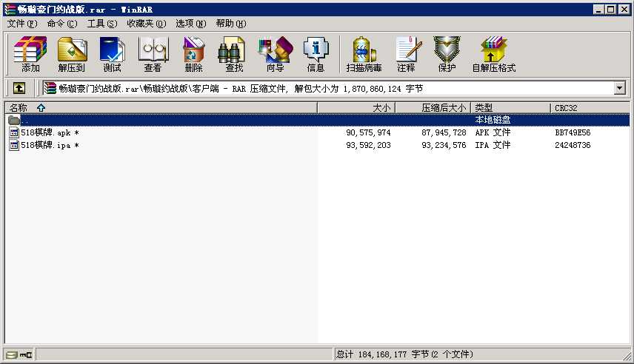The image size is (634, 364).
Task: Click the SFX (自解压格式) icon
Action: [x=494, y=54]
